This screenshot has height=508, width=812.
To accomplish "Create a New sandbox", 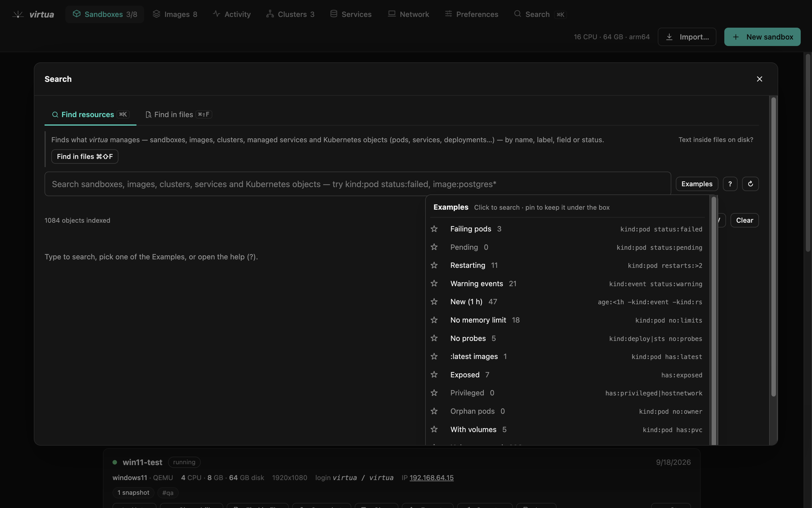I will pos(762,37).
